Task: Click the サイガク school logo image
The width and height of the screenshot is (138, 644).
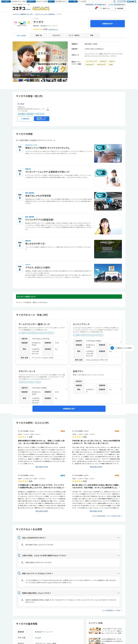Action: (x=22, y=24)
